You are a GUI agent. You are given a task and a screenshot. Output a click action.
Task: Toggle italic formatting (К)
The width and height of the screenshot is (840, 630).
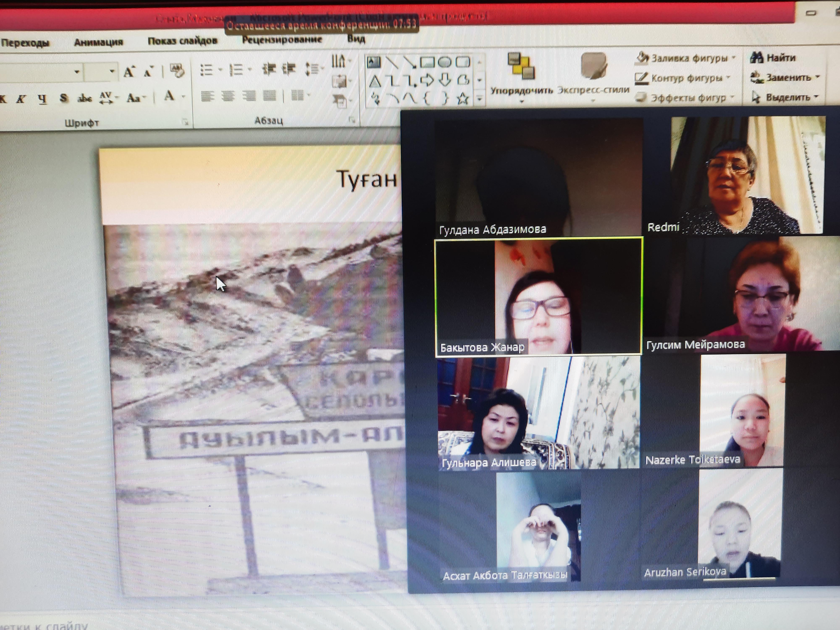coord(21,99)
